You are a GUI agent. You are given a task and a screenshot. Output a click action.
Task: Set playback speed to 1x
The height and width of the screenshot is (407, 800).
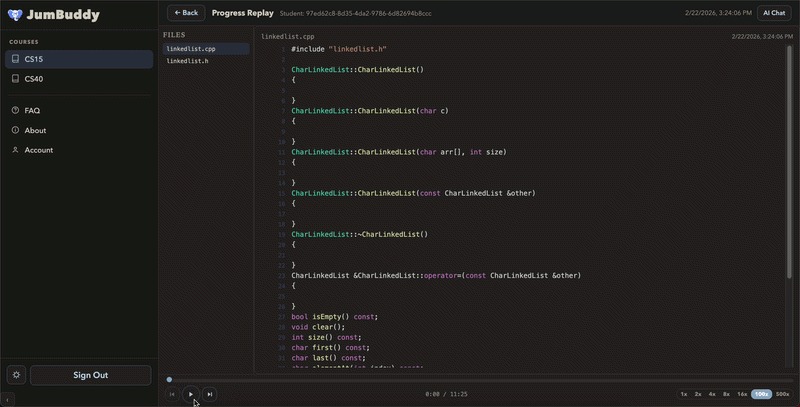tap(684, 394)
